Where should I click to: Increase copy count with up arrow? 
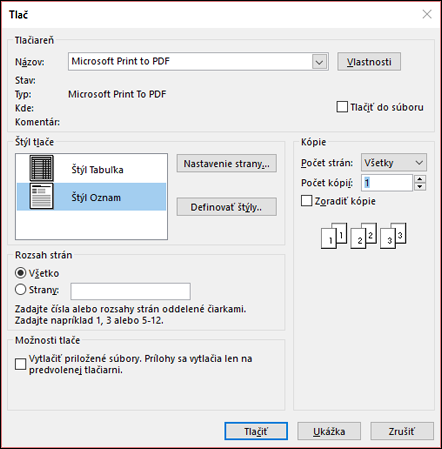420,179
